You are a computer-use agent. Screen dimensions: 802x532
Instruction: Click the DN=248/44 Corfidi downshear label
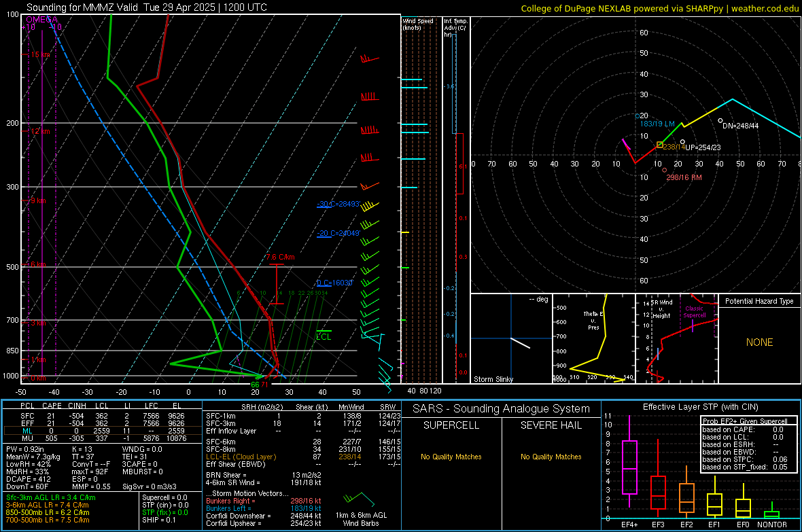(x=741, y=125)
